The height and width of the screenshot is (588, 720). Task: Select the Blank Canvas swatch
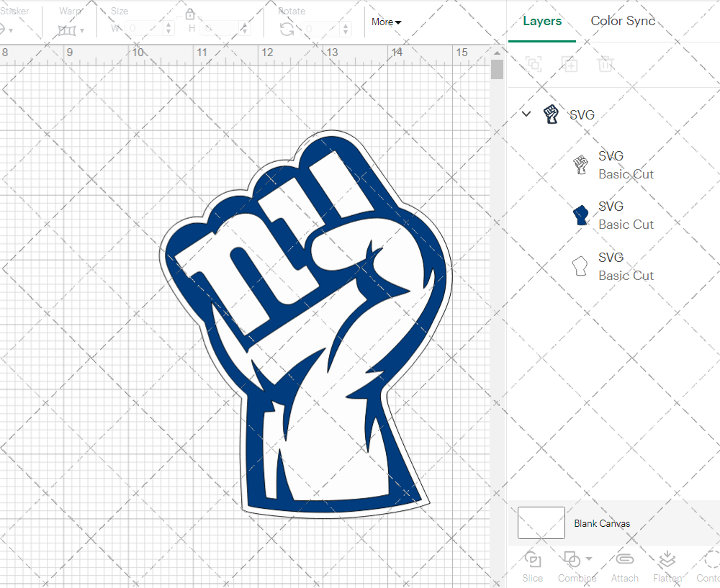point(541,523)
